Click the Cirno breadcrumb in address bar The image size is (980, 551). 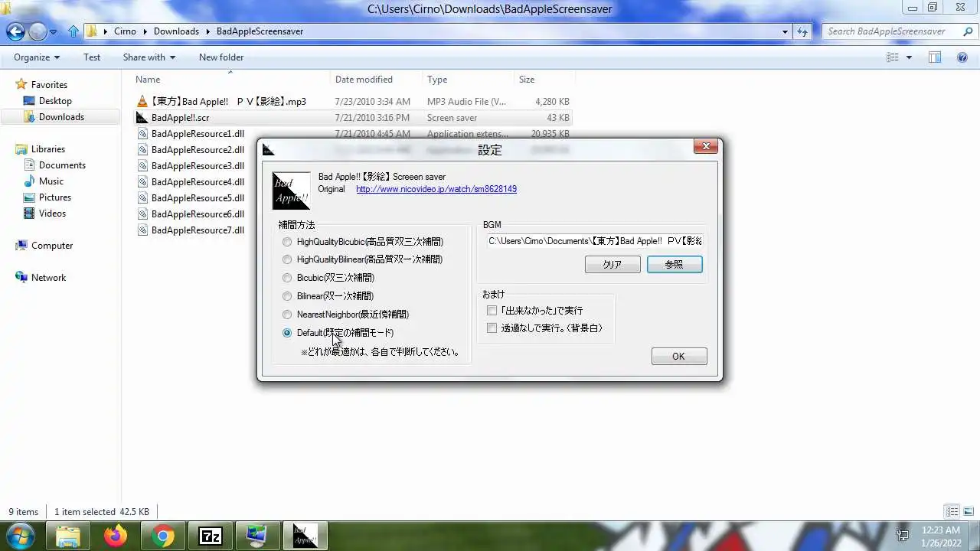(125, 31)
